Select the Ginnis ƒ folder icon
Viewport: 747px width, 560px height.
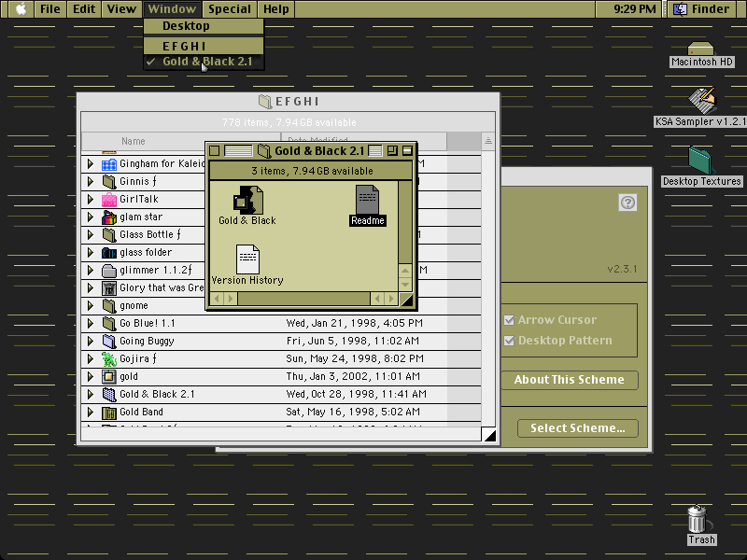pos(109,181)
